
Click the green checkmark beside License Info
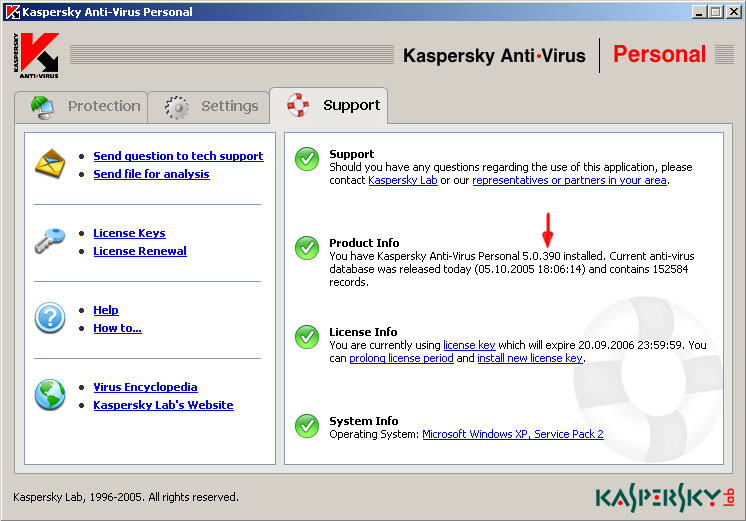pos(307,337)
